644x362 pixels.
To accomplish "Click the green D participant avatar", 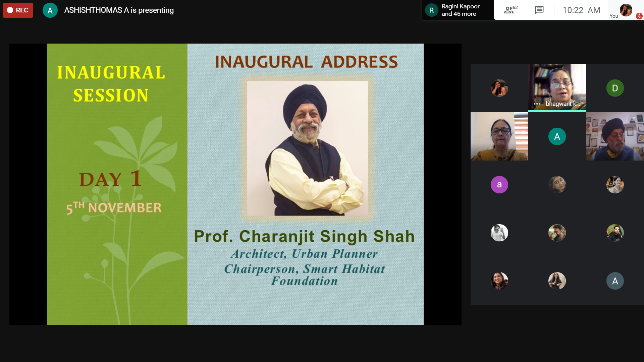I will click(615, 88).
